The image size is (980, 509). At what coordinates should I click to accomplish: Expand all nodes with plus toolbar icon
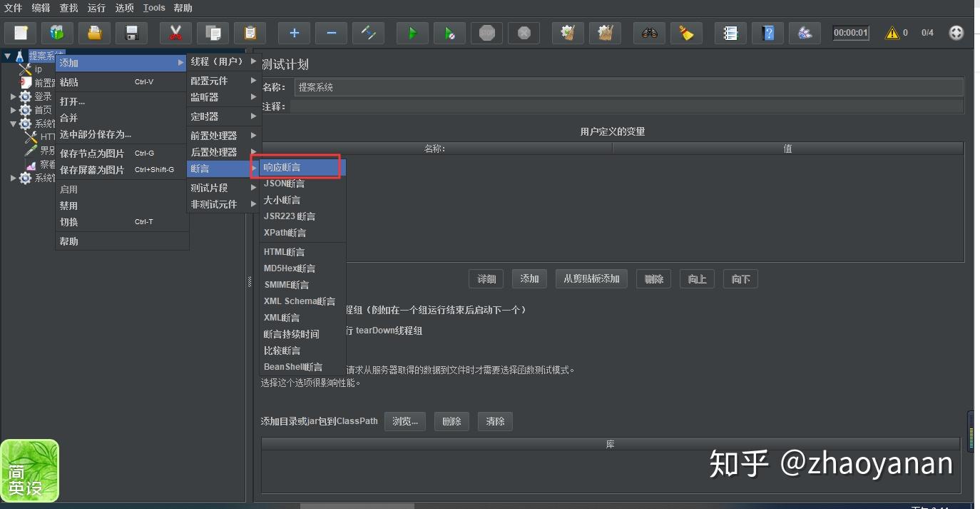pos(293,32)
